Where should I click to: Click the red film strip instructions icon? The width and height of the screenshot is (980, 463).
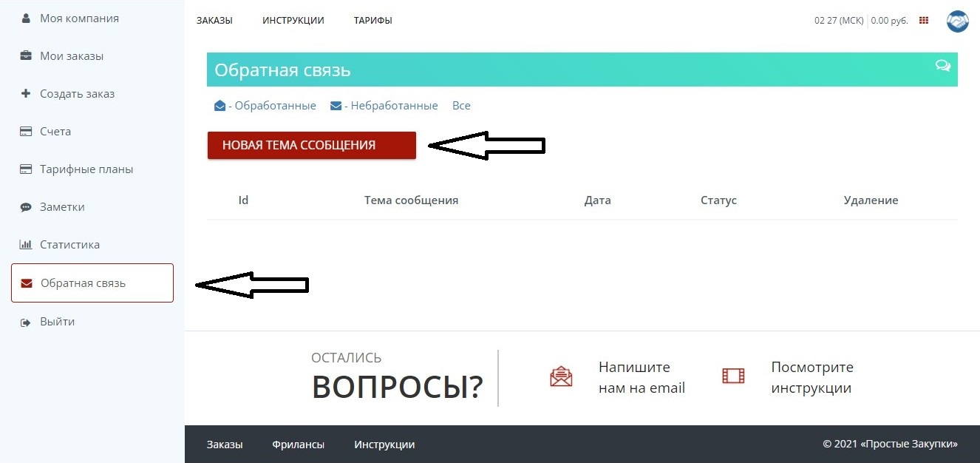point(734,376)
